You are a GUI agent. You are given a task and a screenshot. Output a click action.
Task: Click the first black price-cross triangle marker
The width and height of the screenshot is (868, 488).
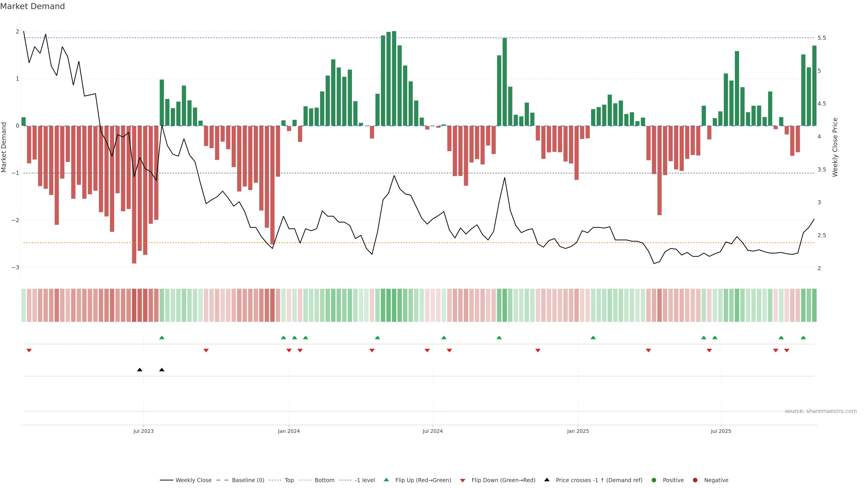pyautogui.click(x=139, y=370)
